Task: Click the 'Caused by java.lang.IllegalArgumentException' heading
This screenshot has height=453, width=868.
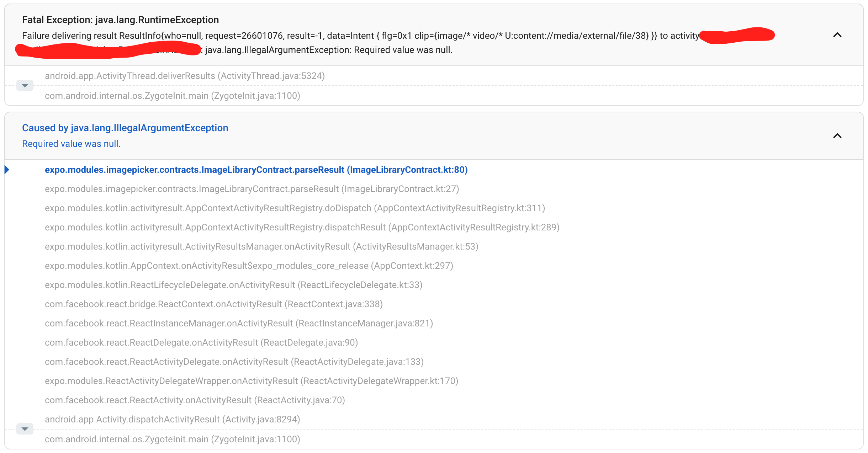Action: point(125,128)
